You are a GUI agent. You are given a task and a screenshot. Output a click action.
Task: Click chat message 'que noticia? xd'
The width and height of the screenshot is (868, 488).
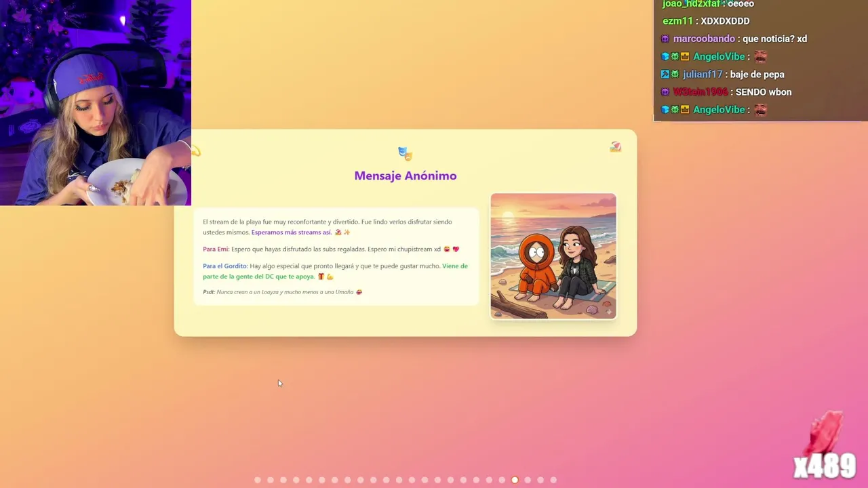(x=775, y=39)
